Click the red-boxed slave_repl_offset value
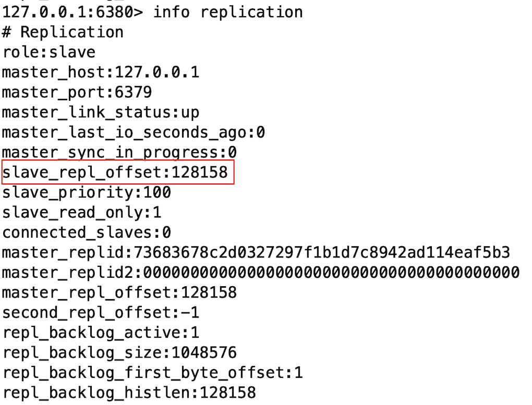Image resolution: width=532 pixels, height=405 pixels. click(200, 173)
